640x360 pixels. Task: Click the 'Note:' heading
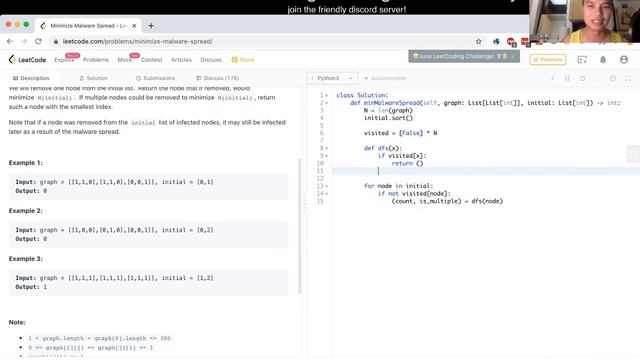coord(17,322)
